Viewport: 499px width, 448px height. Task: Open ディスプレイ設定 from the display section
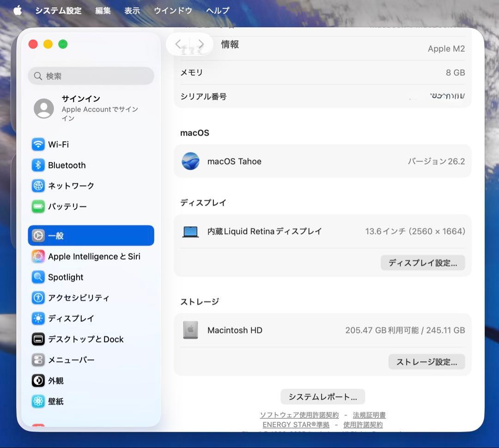coord(422,262)
